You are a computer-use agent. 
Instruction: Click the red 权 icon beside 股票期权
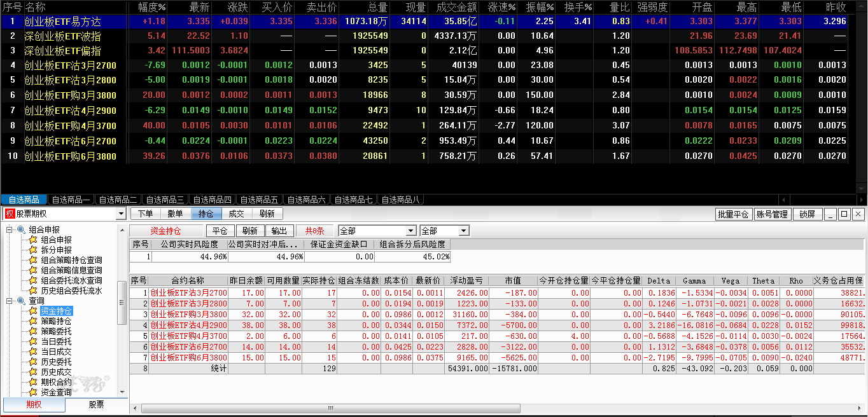coord(10,214)
